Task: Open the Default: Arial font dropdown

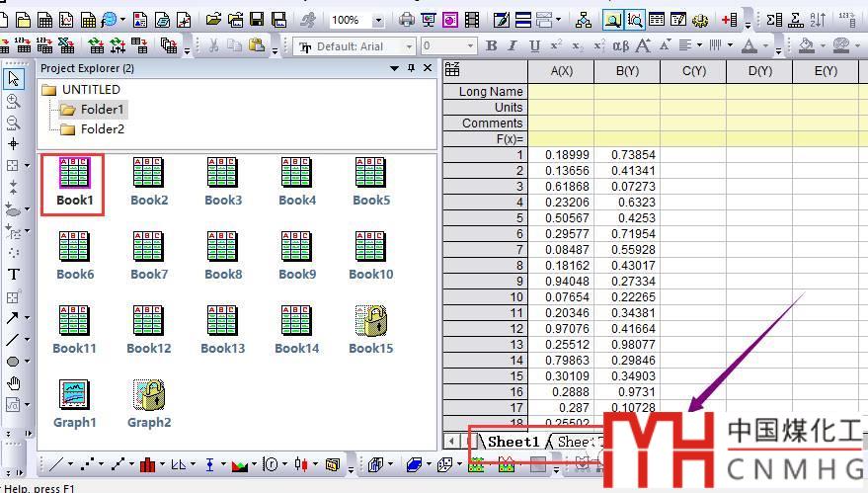Action: pos(409,46)
